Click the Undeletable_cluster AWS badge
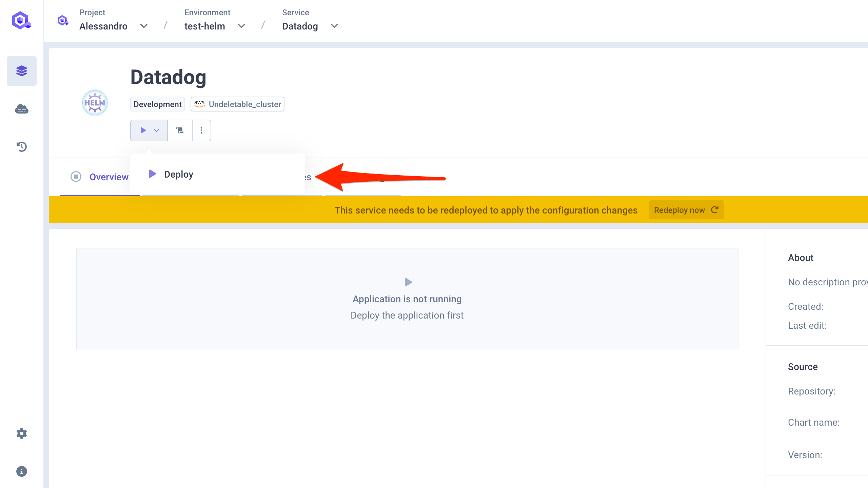868x488 pixels. [x=237, y=104]
